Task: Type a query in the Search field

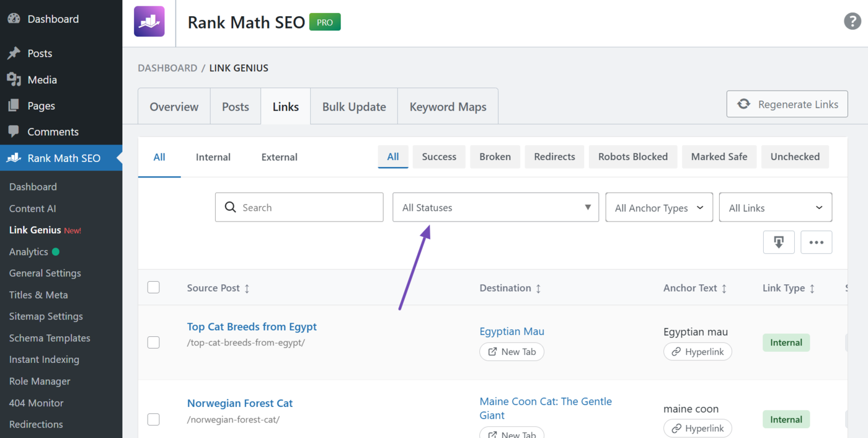Action: coord(304,207)
